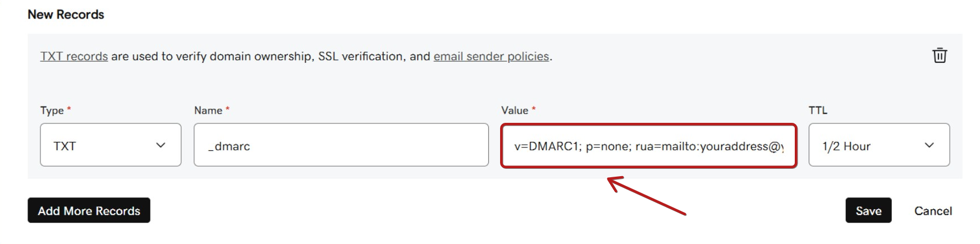Click the TTL field label
Screen dimensions: 980x244
click(x=817, y=111)
